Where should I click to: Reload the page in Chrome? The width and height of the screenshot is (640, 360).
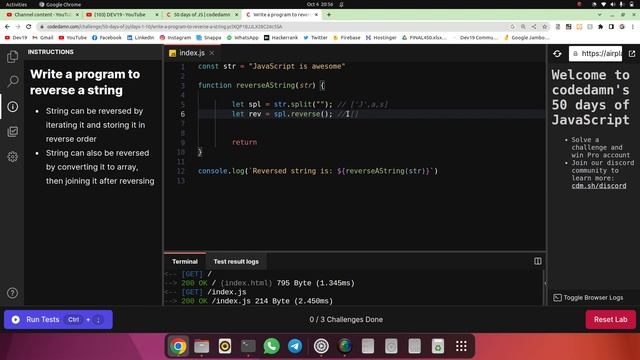point(29,27)
